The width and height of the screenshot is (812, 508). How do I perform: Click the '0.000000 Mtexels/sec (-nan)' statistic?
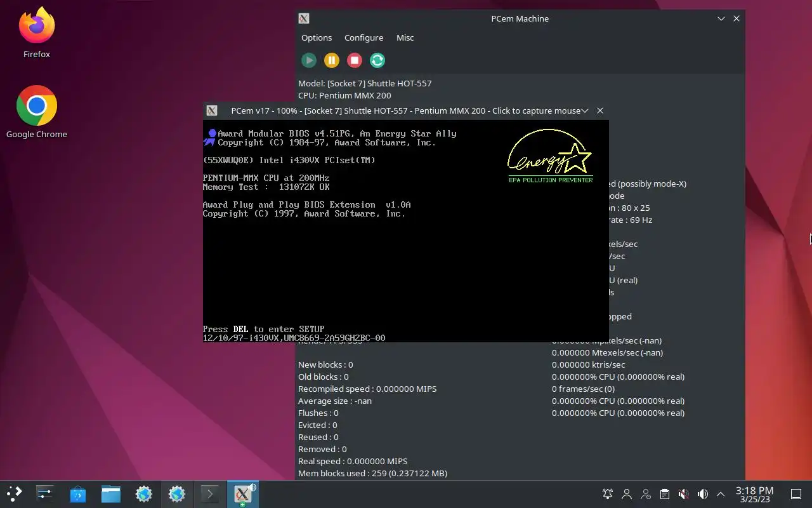click(x=607, y=352)
